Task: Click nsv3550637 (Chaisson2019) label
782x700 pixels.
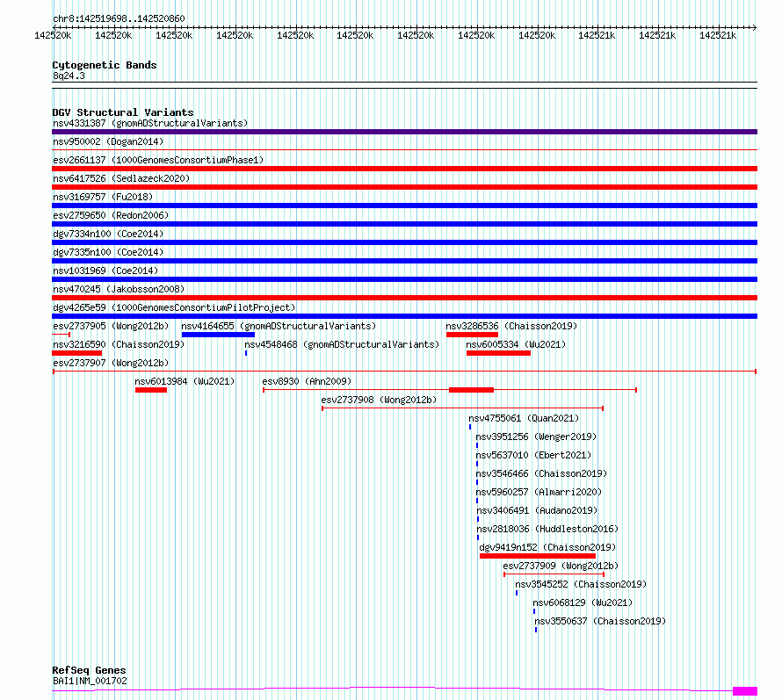Action: point(600,621)
